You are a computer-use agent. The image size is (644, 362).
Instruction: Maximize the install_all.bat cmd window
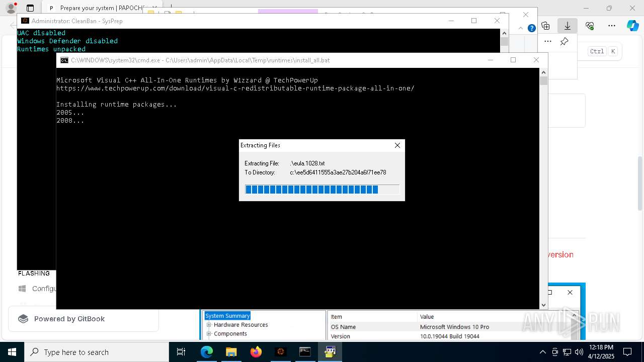[x=513, y=60]
